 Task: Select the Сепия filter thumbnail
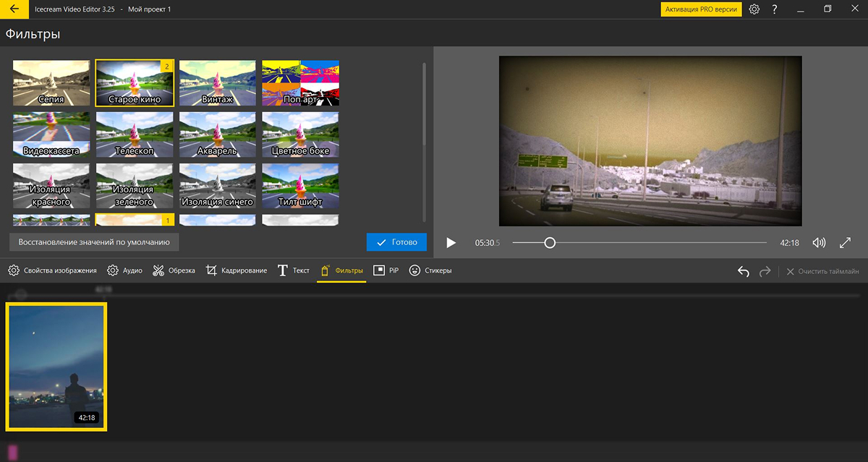click(51, 83)
